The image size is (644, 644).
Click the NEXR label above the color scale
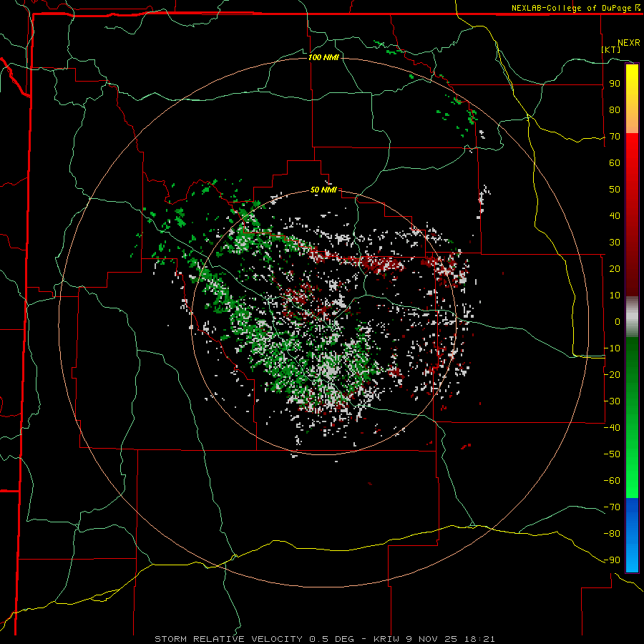coord(629,43)
